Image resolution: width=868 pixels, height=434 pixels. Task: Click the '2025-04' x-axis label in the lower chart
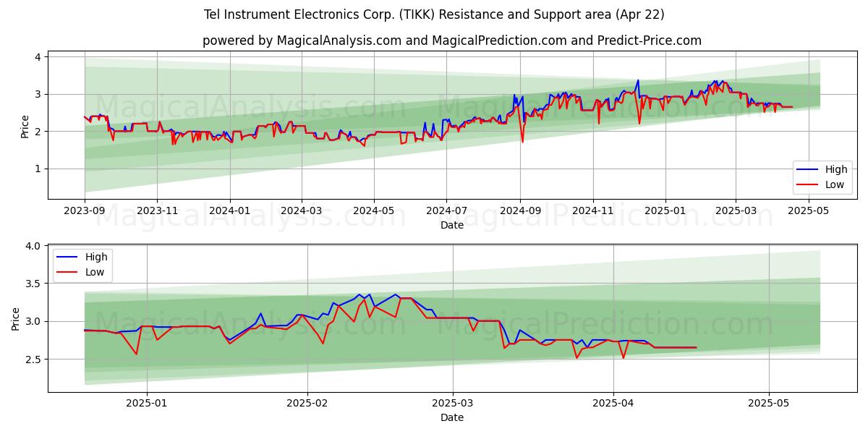(613, 404)
